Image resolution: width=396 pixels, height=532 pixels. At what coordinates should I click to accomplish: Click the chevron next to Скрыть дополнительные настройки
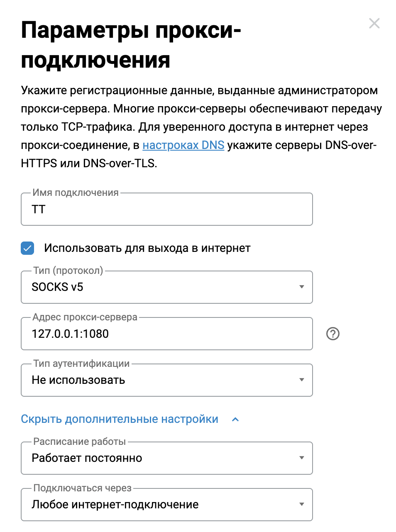[235, 420]
